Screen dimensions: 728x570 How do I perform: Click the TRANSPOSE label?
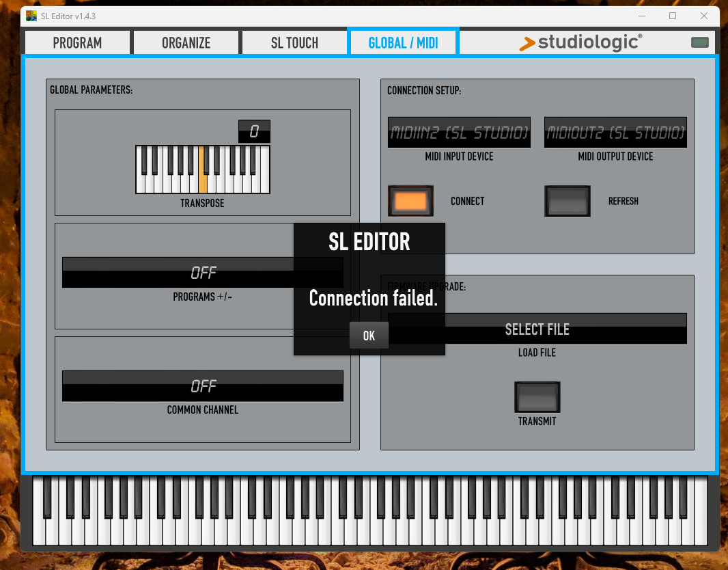point(202,203)
